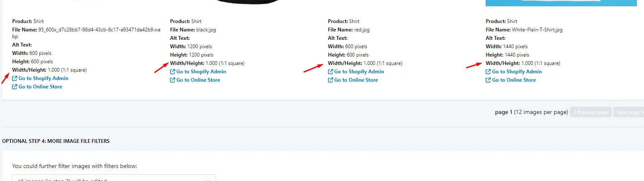Open Go to Shopify Admin for red.jpg
The width and height of the screenshot is (644, 181).
359,72
